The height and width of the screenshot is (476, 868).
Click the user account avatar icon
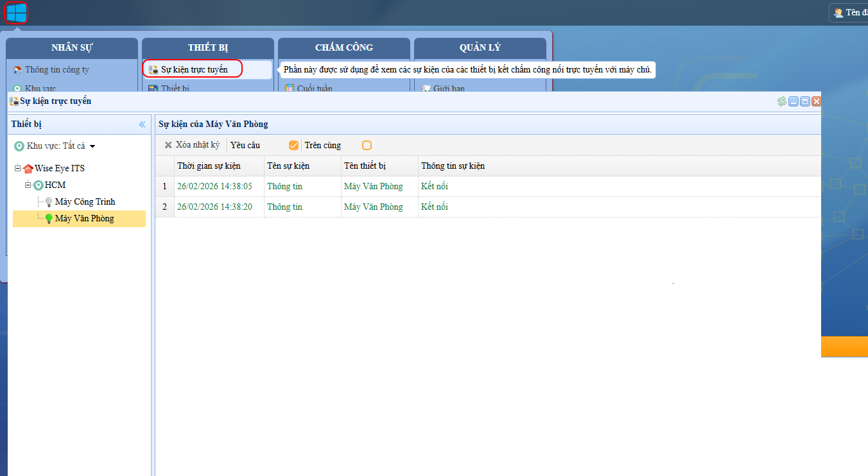(838, 13)
